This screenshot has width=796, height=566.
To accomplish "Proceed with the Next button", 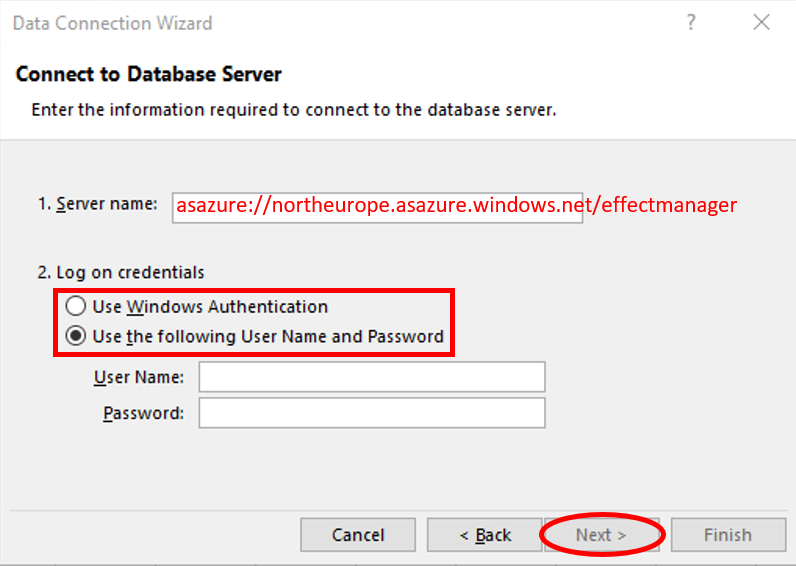I will pos(601,535).
